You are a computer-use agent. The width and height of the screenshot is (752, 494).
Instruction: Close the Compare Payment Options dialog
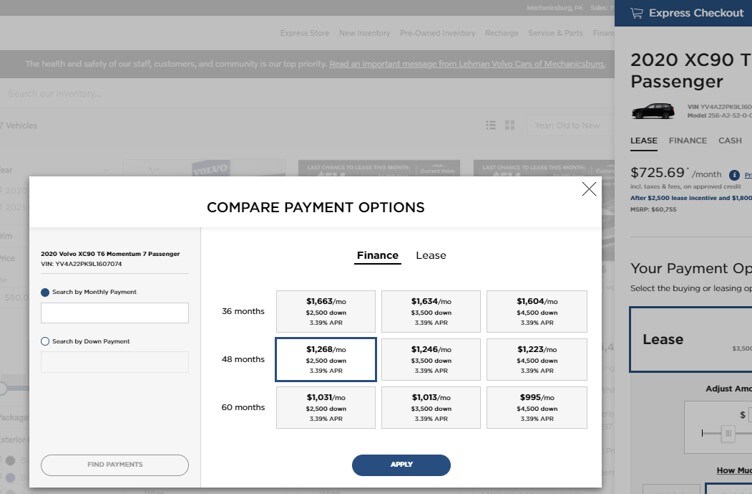pyautogui.click(x=589, y=189)
